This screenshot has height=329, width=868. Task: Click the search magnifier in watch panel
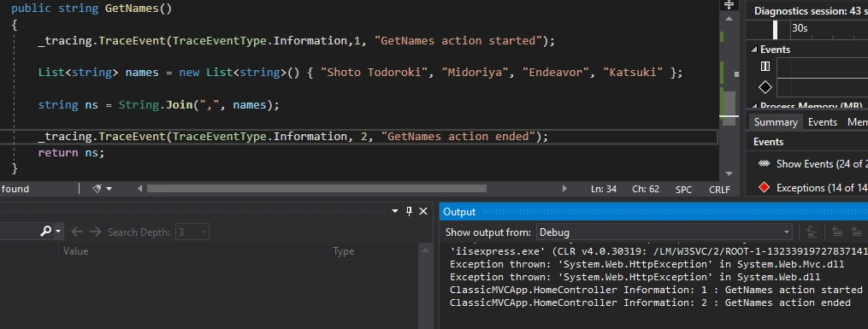(46, 232)
